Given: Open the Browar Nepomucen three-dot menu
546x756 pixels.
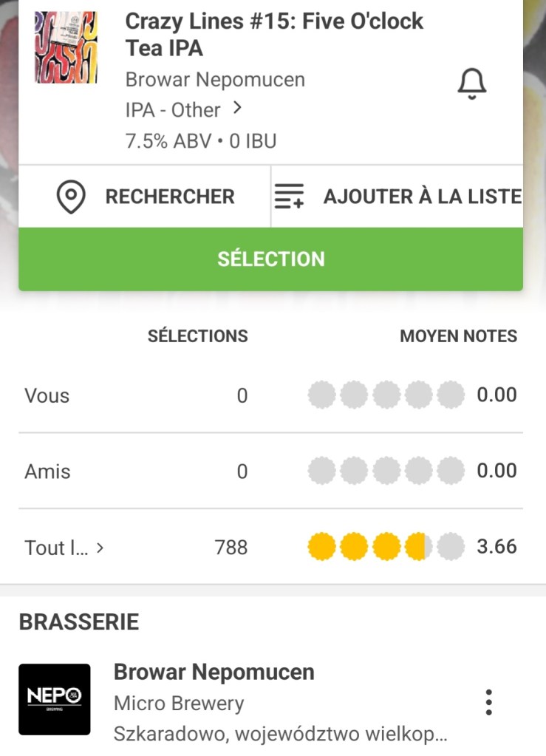Looking at the screenshot, I should click(x=488, y=701).
